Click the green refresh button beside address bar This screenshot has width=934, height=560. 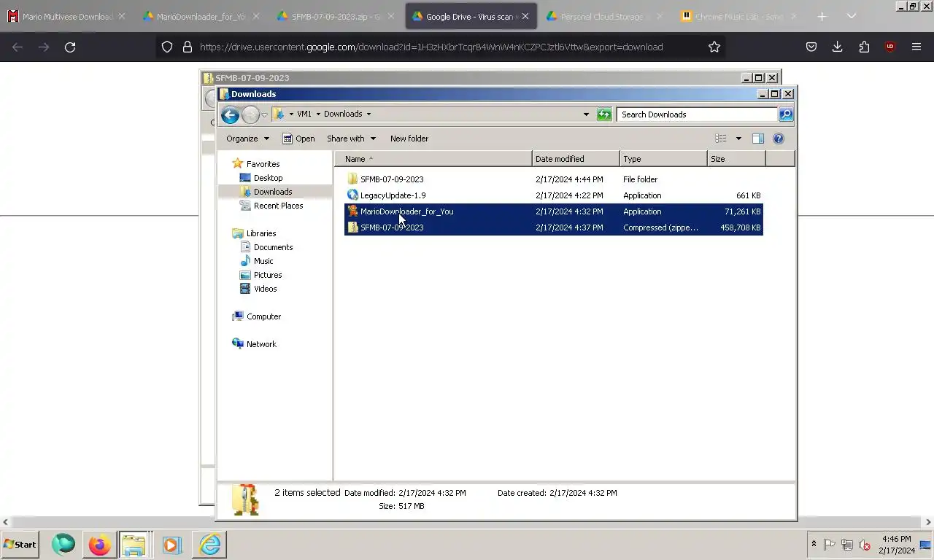(x=604, y=114)
